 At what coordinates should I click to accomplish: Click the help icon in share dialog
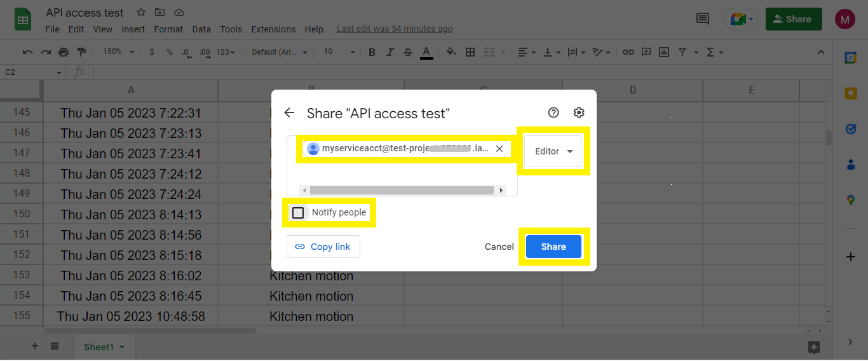tap(553, 112)
